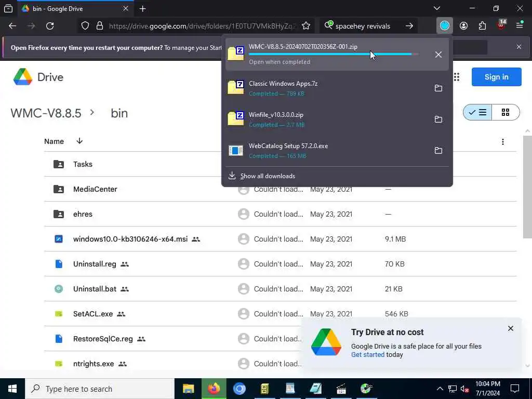
Task: Open the extensions puzzle icon
Action: (482, 26)
